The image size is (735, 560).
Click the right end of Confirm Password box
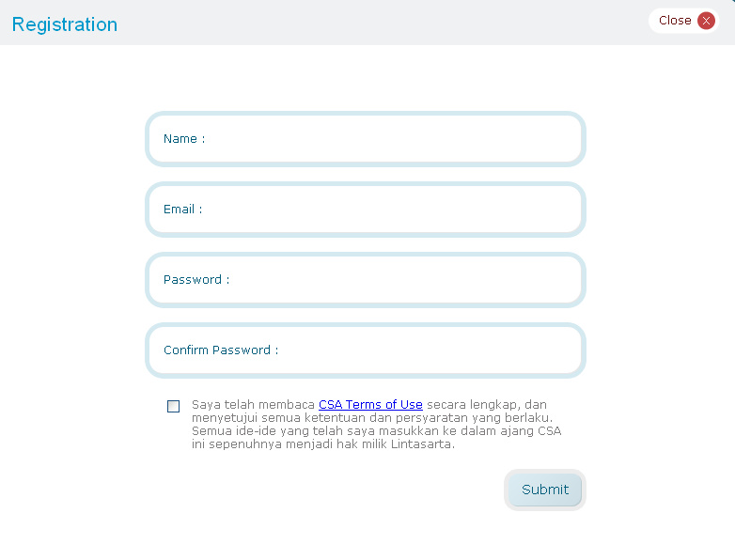point(562,350)
